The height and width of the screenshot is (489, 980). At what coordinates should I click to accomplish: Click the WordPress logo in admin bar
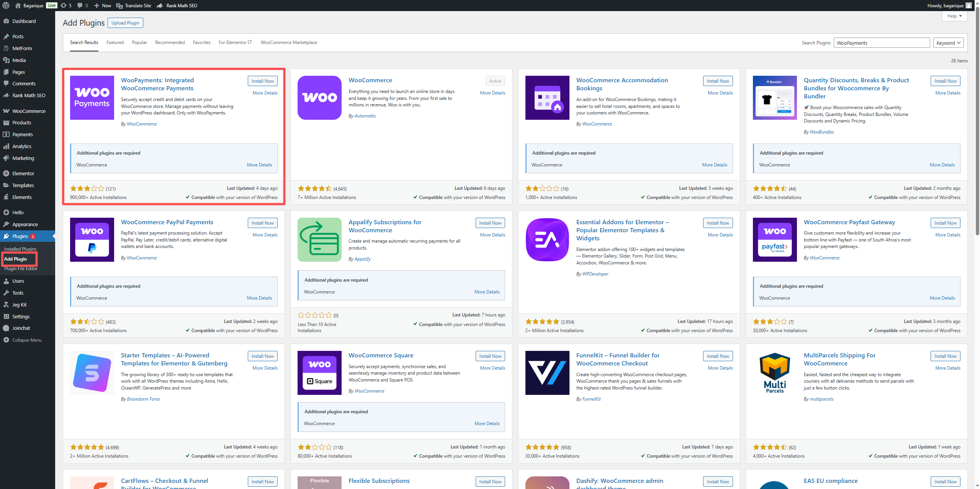point(6,5)
